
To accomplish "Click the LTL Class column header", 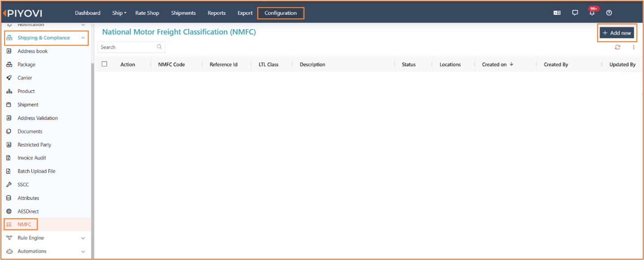I will (269, 65).
